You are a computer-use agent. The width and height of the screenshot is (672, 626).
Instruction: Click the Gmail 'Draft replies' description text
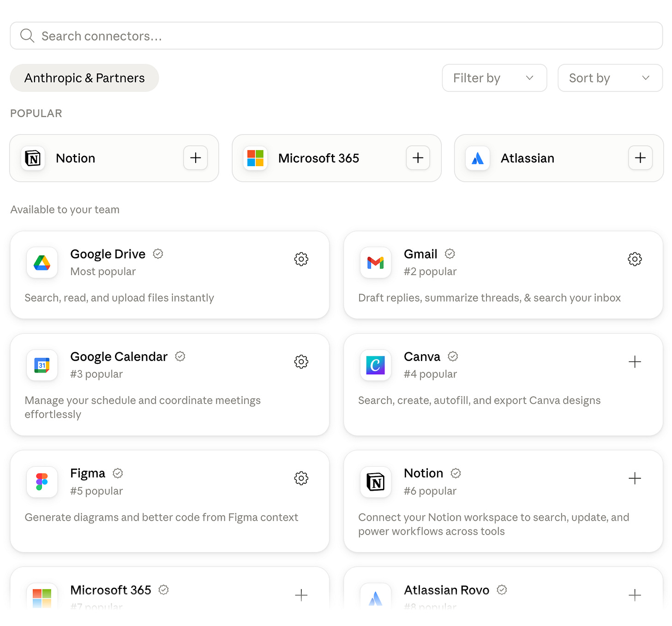[x=489, y=298]
